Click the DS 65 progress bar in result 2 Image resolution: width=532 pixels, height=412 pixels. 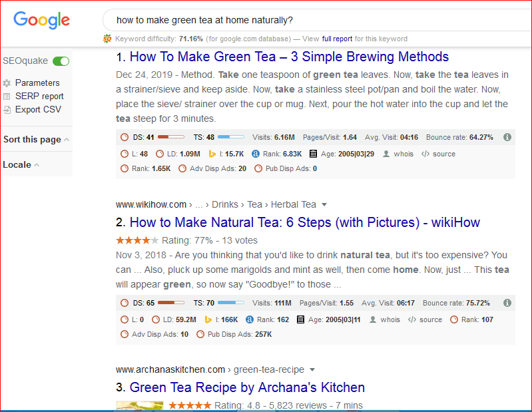(171, 302)
